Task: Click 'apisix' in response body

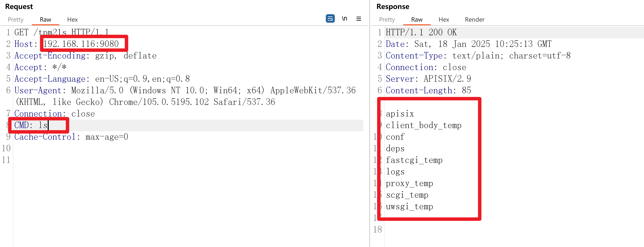Action: pyautogui.click(x=400, y=114)
